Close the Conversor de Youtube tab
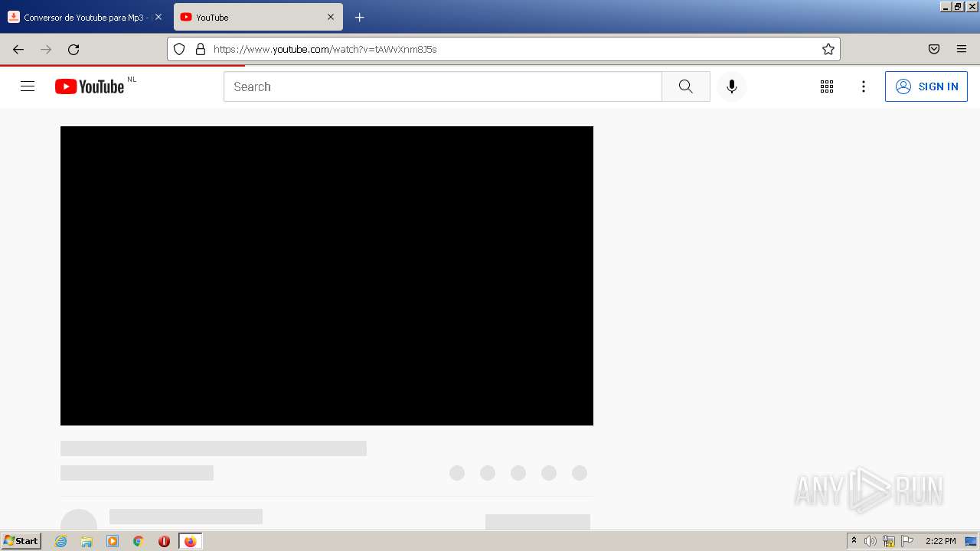Screen dimensions: 980x551 point(158,17)
